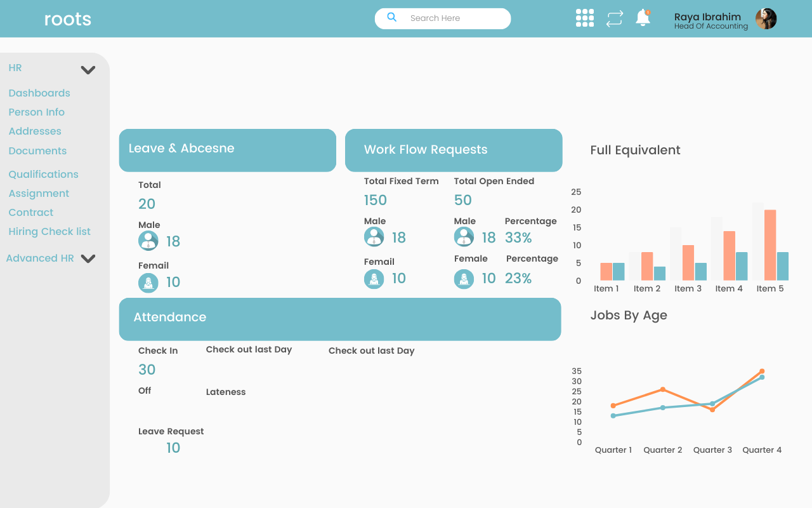Screen dimensions: 812x508
Task: Click the male icon under Leave & Abcesne
Action: [x=148, y=241]
